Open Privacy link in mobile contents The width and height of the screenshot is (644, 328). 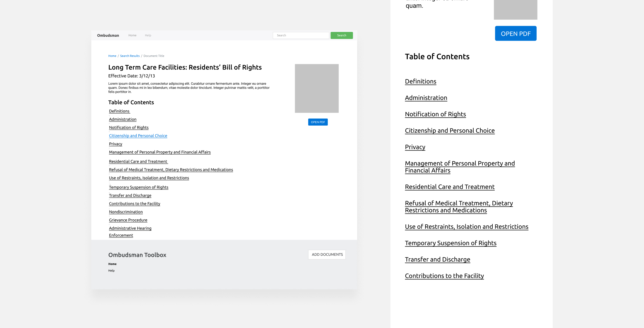click(x=415, y=147)
